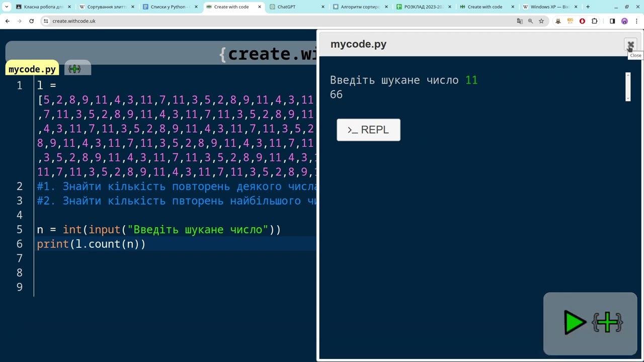644x362 pixels.
Task: Select the mycode.py editor tab
Action: pos(32,69)
